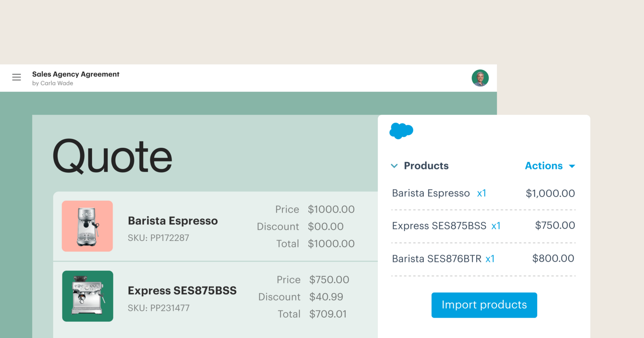Open the hamburger navigation menu
This screenshot has width=644, height=338.
(x=16, y=77)
